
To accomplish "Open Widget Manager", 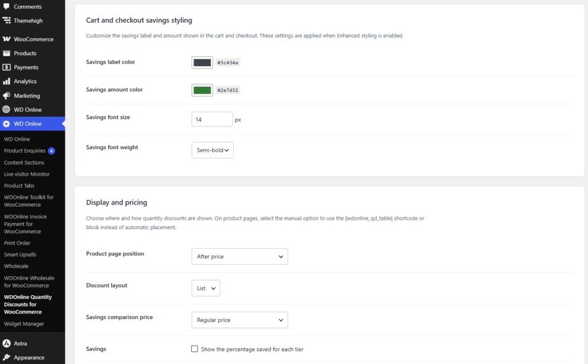I will (24, 324).
